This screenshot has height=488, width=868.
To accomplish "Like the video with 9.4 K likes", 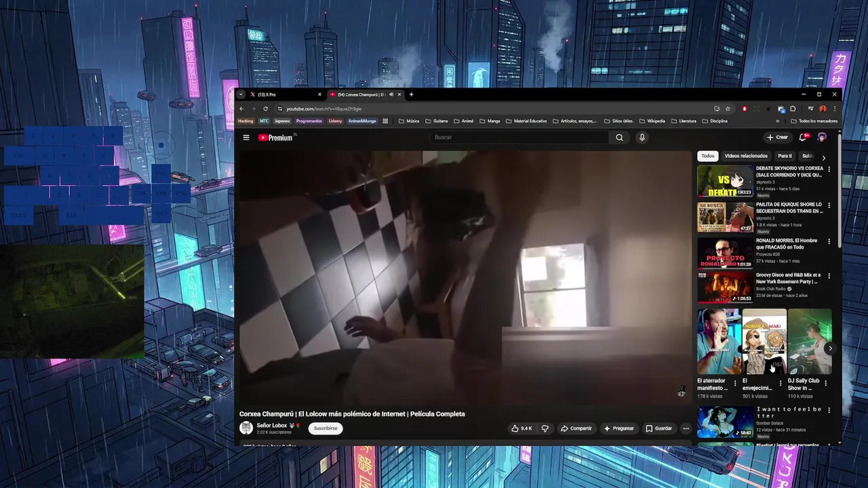I will (x=521, y=428).
